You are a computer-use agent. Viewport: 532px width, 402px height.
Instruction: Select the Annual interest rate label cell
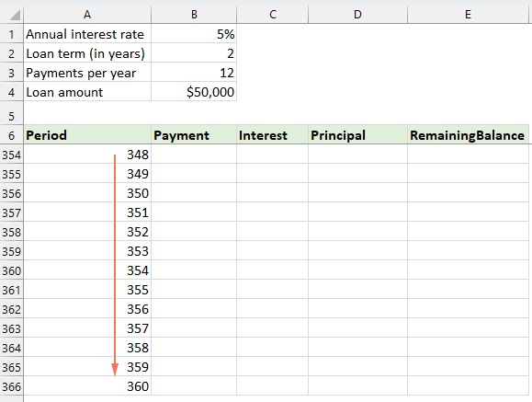[x=87, y=34]
